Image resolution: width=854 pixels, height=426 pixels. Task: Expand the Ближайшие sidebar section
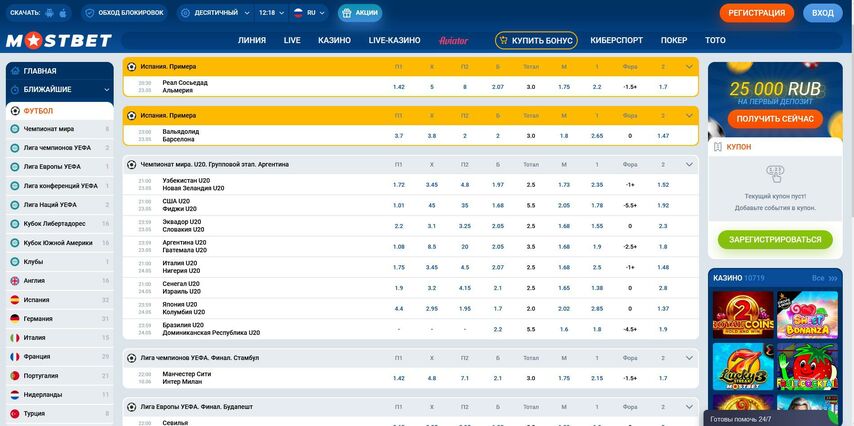(x=106, y=90)
